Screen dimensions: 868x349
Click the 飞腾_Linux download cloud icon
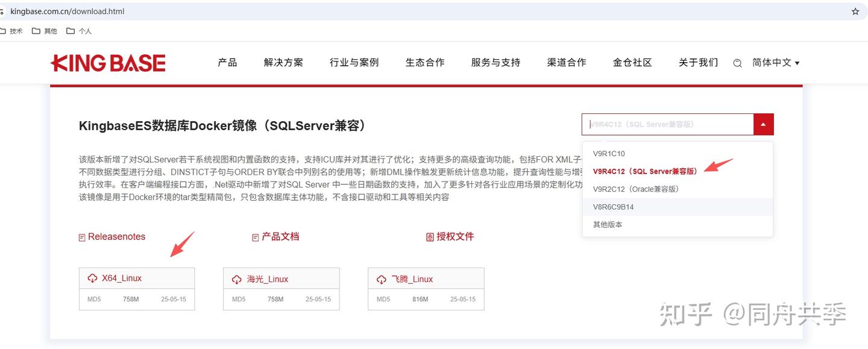pos(382,278)
